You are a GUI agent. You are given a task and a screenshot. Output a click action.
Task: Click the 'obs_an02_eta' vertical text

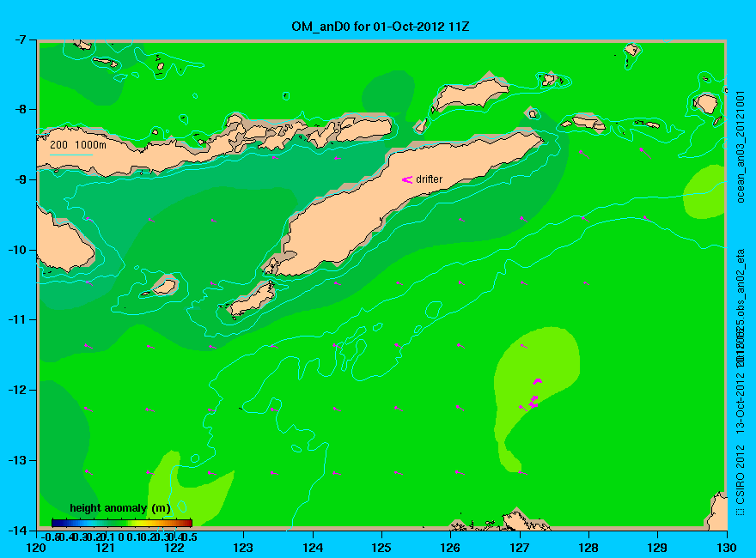point(741,282)
